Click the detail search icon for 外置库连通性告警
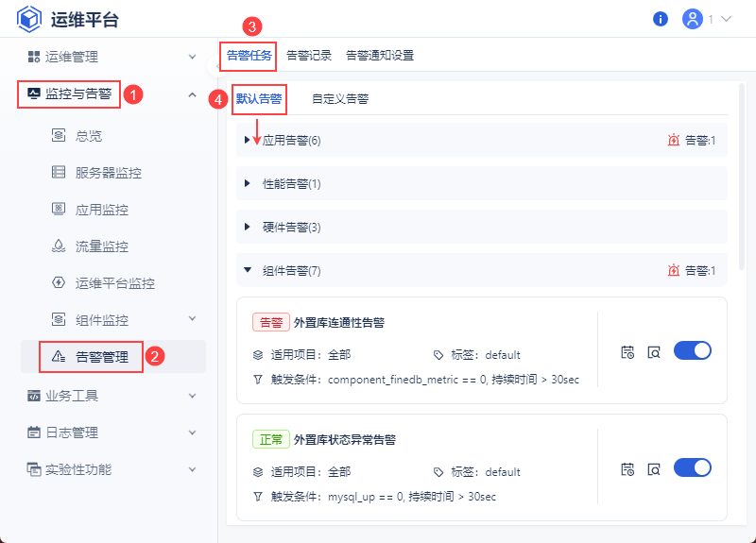Screen dimensions: 756x543 653,352
